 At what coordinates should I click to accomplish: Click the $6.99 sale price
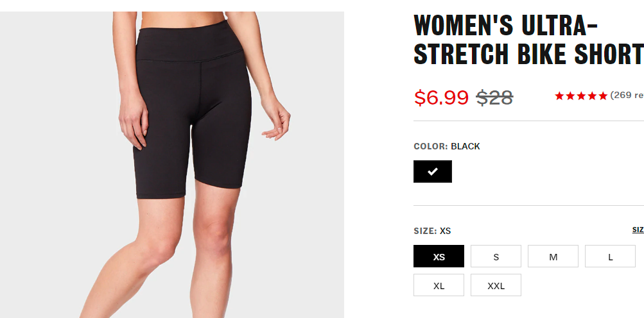[441, 97]
